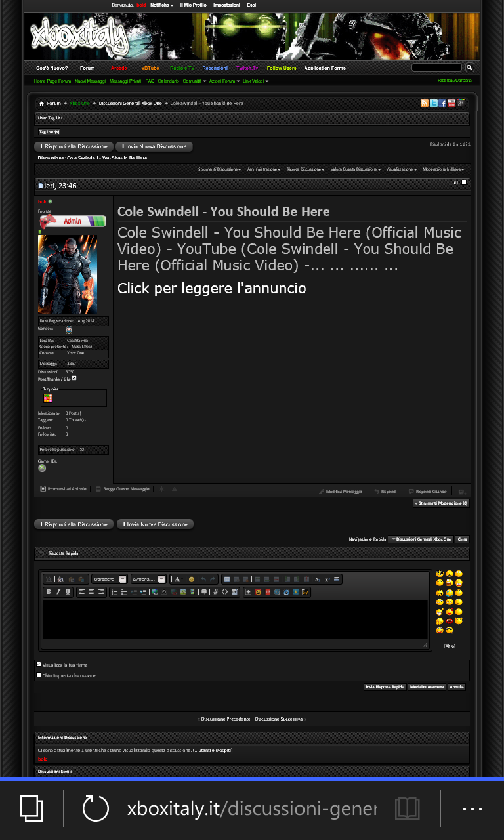Expand Ricerca Discussione menu
Screen dimensions: 504x840
point(305,169)
